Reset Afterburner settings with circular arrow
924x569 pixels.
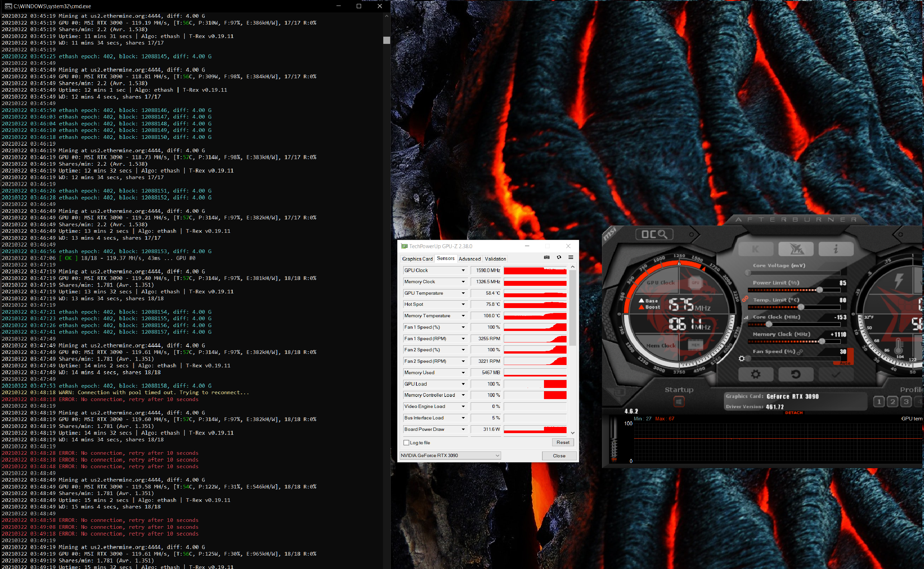pyautogui.click(x=796, y=375)
